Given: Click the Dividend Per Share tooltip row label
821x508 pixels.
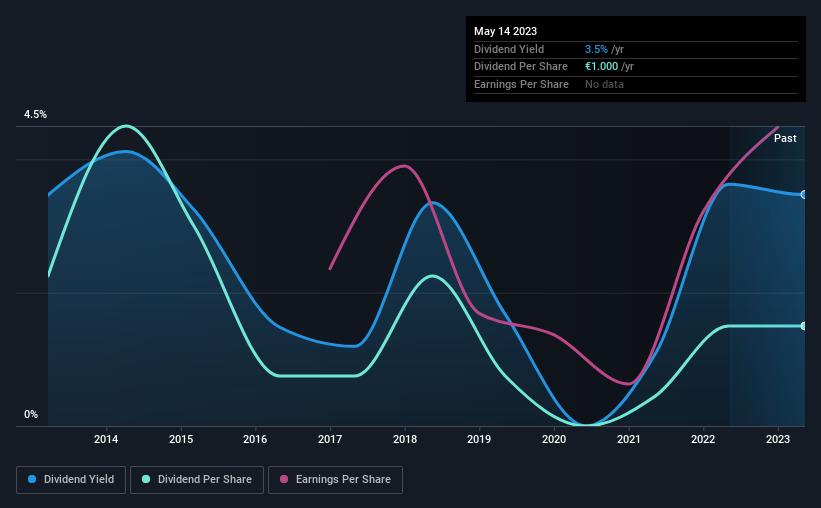Looking at the screenshot, I should (x=520, y=67).
